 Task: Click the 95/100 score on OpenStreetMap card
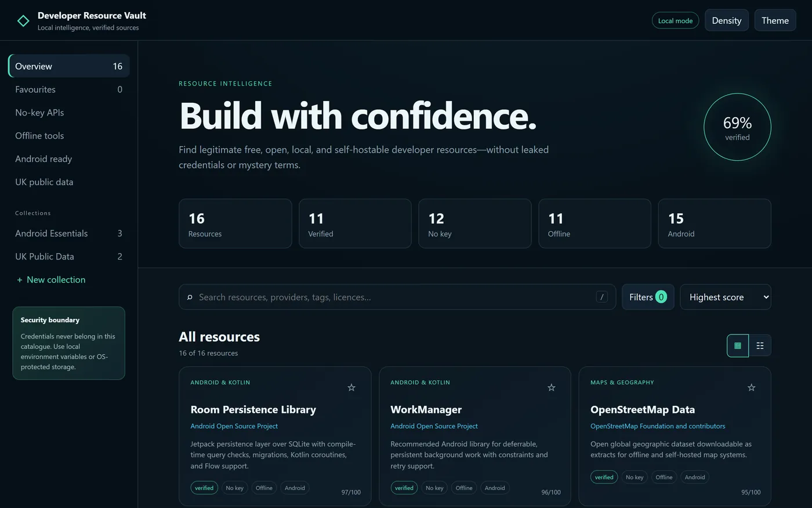(x=751, y=492)
